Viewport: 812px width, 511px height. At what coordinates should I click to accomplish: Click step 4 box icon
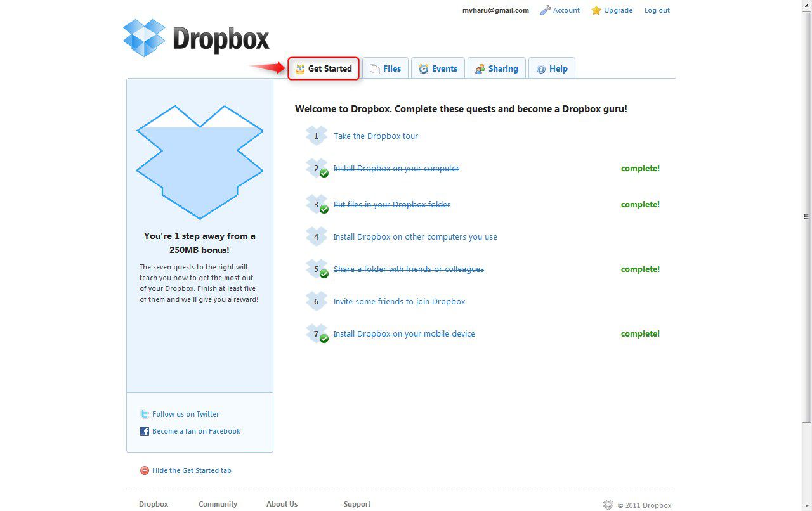[x=317, y=236]
